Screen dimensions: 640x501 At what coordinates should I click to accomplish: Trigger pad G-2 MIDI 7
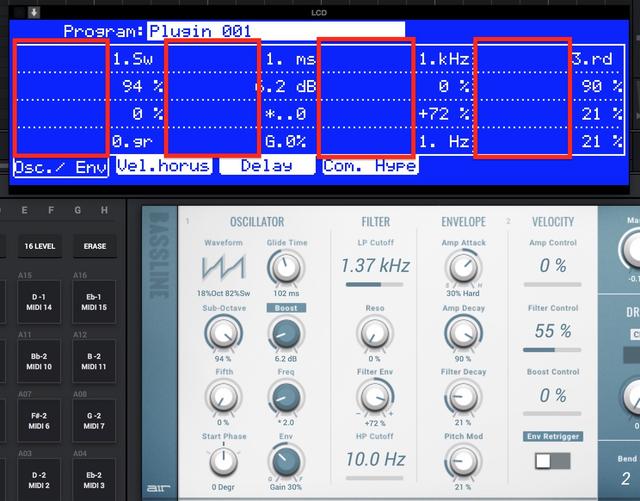pyautogui.click(x=94, y=421)
